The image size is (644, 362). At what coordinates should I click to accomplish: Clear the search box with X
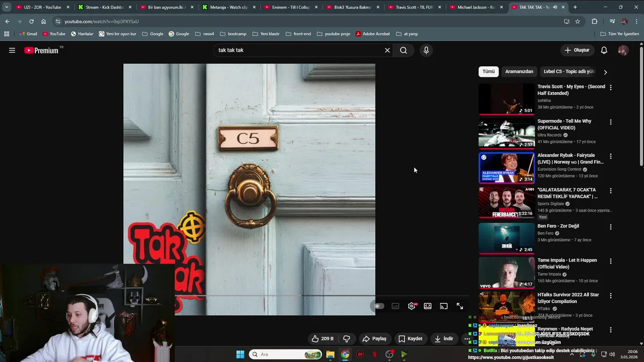click(387, 50)
